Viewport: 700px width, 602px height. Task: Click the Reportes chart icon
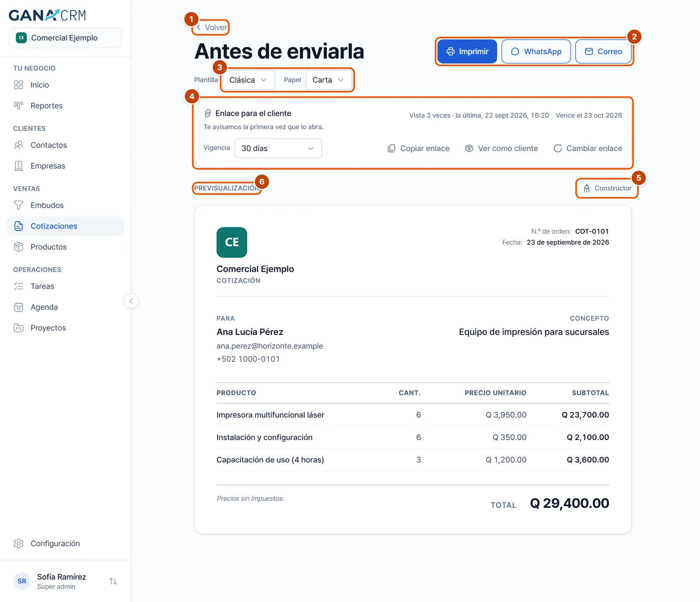pyautogui.click(x=18, y=106)
